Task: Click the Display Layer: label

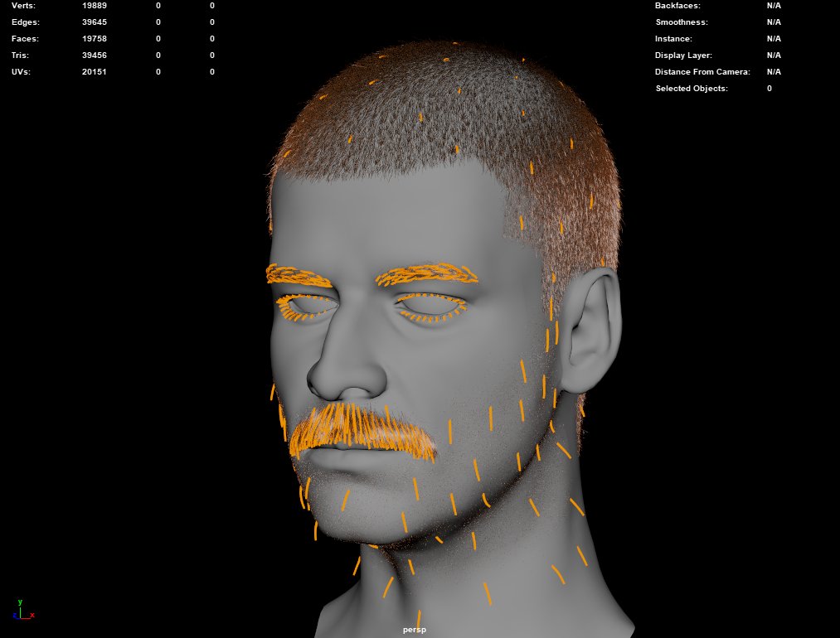Action: (683, 56)
